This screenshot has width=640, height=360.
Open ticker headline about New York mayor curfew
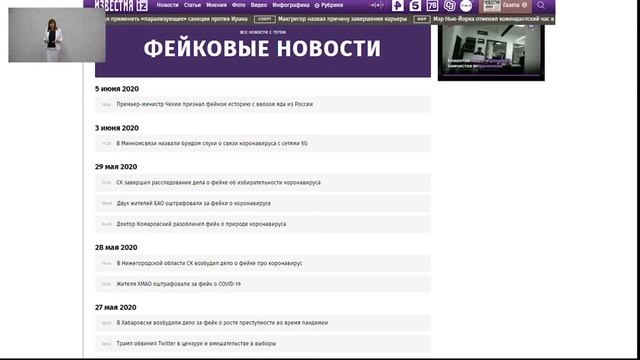pyautogui.click(x=493, y=19)
